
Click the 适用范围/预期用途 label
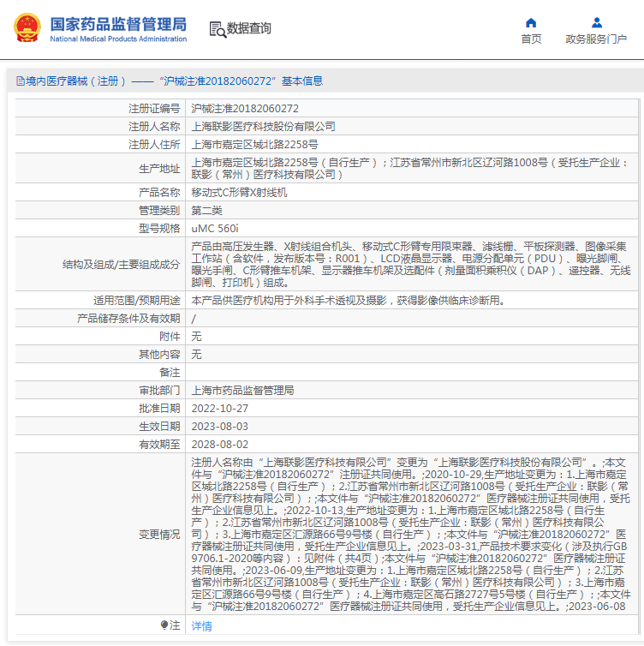(x=137, y=301)
